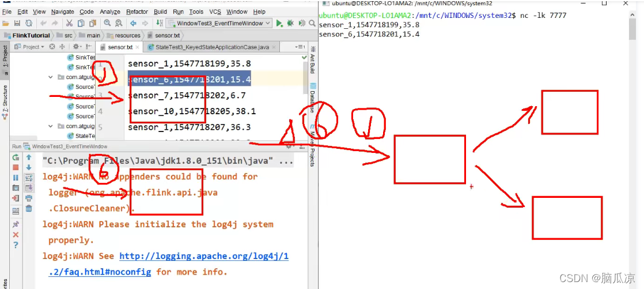Viewport: 644px width, 289px height.
Task: Click the Run with Coverage icon
Action: tap(301, 24)
